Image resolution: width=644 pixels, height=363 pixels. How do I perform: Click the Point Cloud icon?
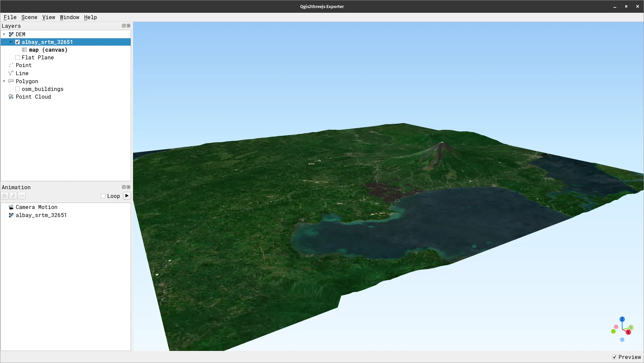click(11, 97)
